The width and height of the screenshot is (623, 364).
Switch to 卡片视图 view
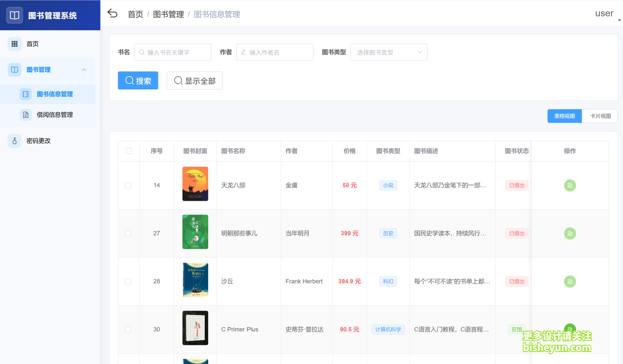599,116
